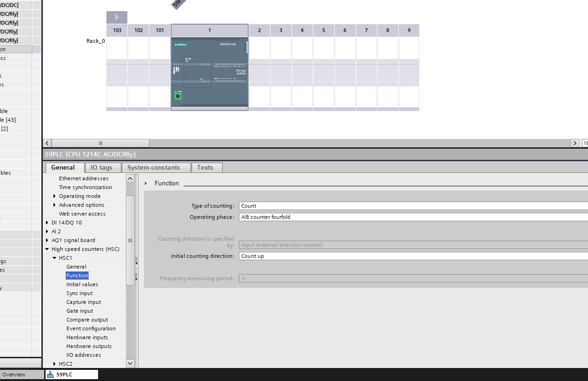Viewport: 588px width, 381px height.
Task: Click device view horizontal scrollbar thumb
Action: [100, 143]
